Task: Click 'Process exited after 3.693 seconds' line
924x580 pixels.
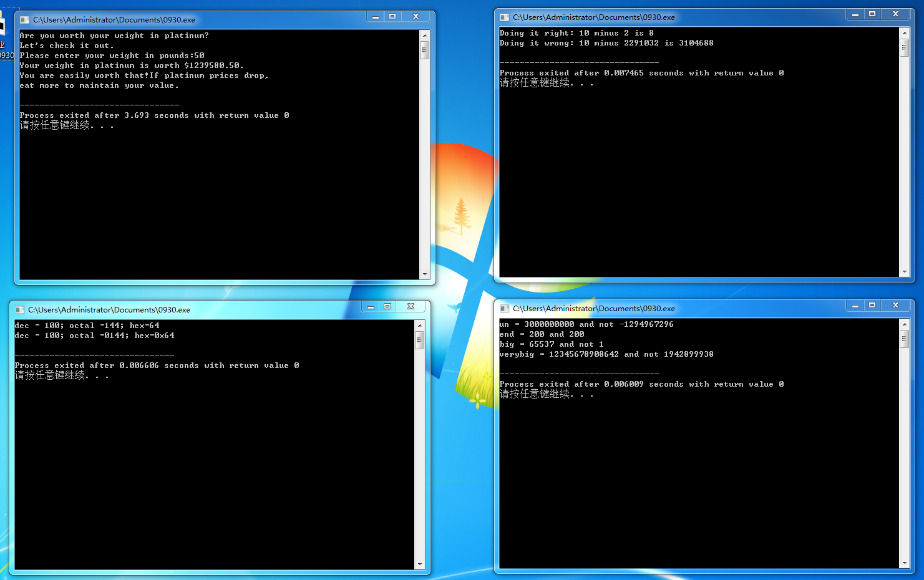Action: (x=154, y=115)
